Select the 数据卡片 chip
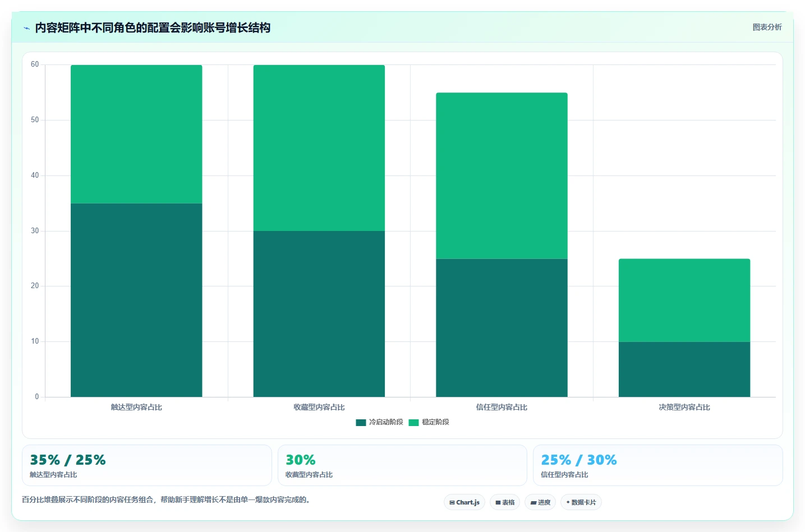Viewport: 805px width, 532px height. click(581, 502)
